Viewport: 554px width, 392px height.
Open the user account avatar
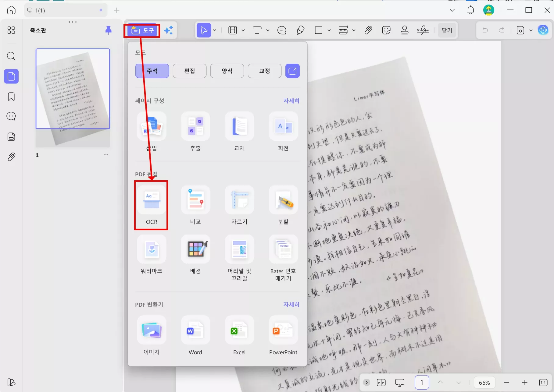coord(489,10)
